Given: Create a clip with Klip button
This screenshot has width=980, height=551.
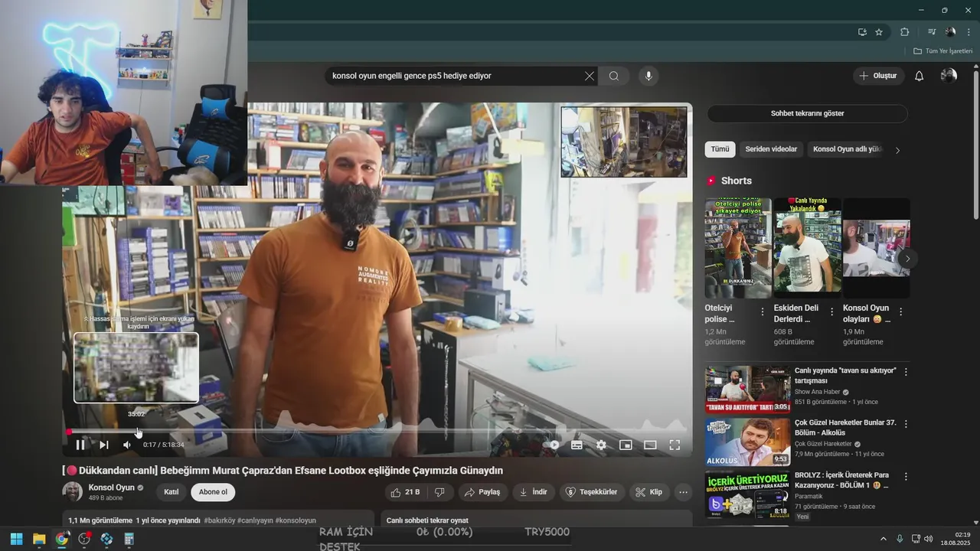Looking at the screenshot, I should pyautogui.click(x=649, y=492).
